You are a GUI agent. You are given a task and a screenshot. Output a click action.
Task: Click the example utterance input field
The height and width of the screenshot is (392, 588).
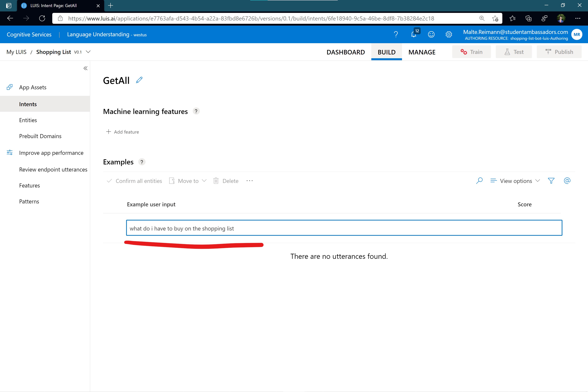coord(344,228)
